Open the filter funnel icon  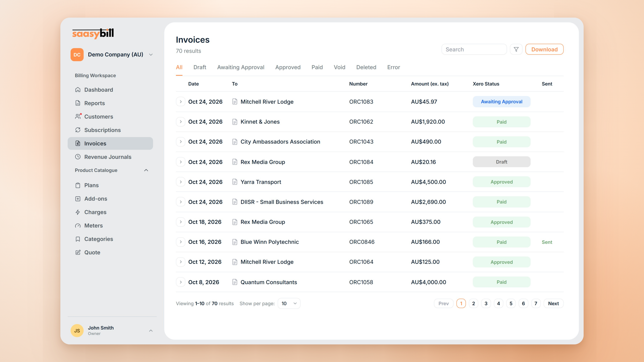(x=516, y=49)
